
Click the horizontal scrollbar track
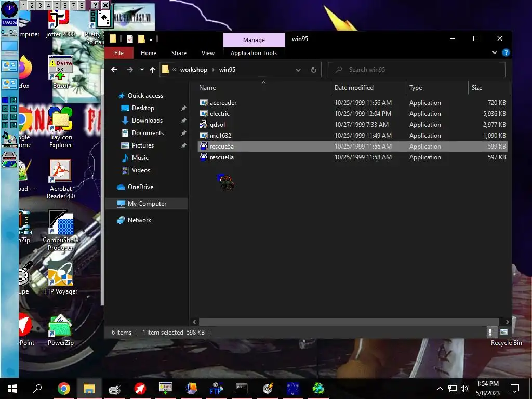(349, 322)
